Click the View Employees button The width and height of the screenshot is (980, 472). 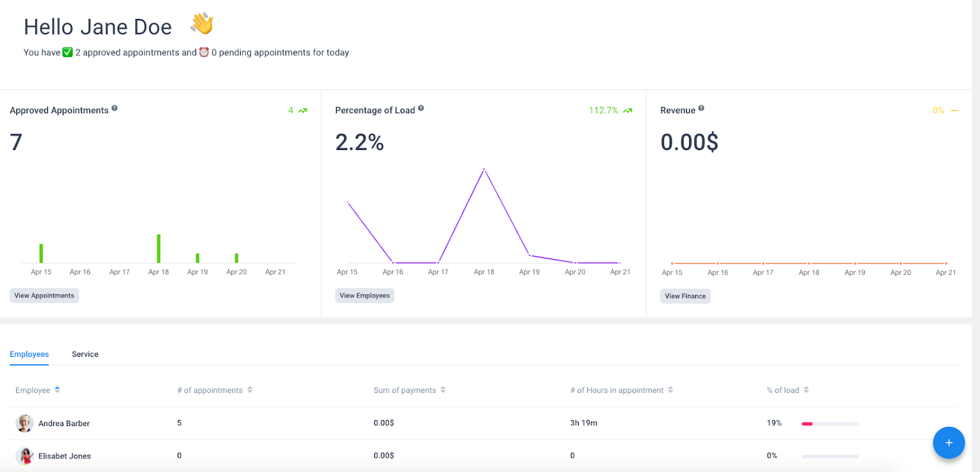tap(364, 296)
